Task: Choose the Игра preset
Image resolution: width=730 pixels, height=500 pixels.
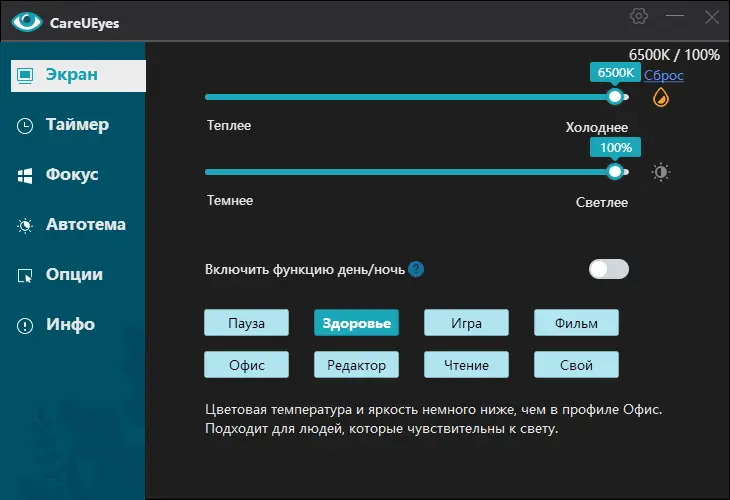Action: [x=466, y=323]
